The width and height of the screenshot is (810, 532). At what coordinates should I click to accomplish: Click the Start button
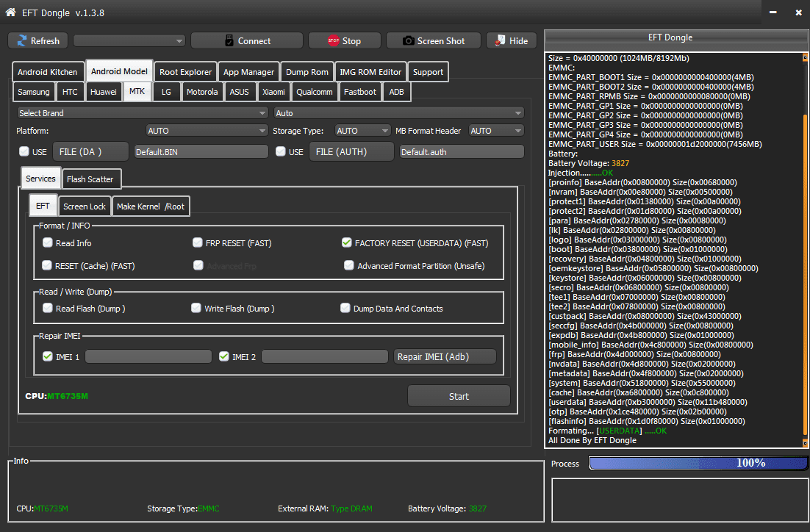(459, 396)
